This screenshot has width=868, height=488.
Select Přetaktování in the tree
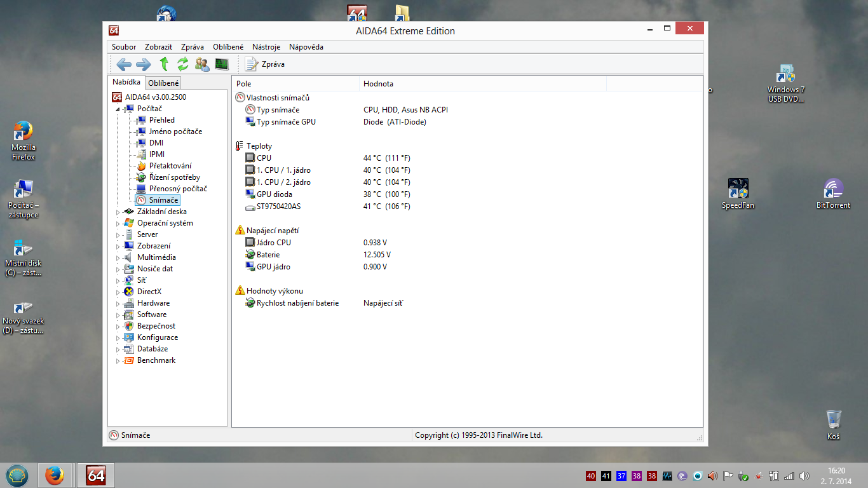[170, 166]
